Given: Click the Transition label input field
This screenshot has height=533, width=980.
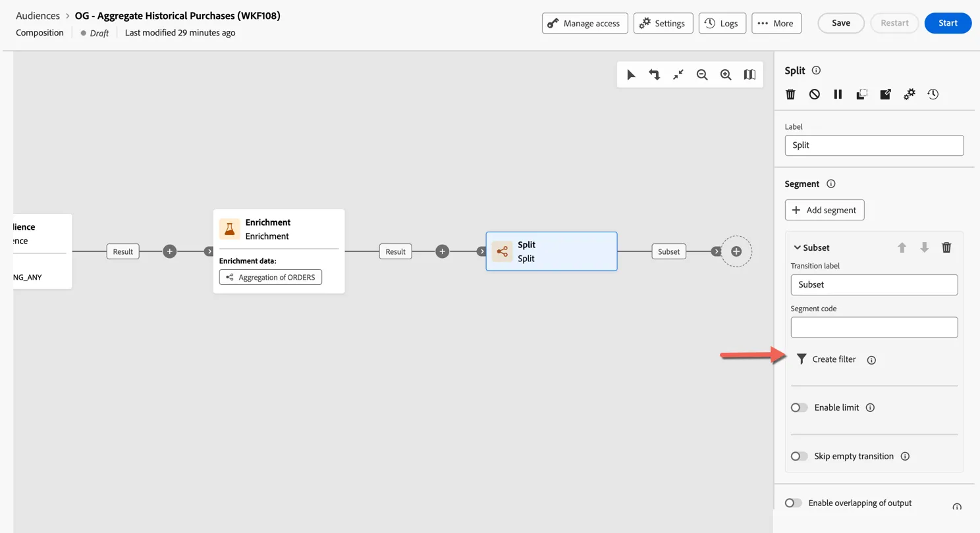Looking at the screenshot, I should point(874,285).
